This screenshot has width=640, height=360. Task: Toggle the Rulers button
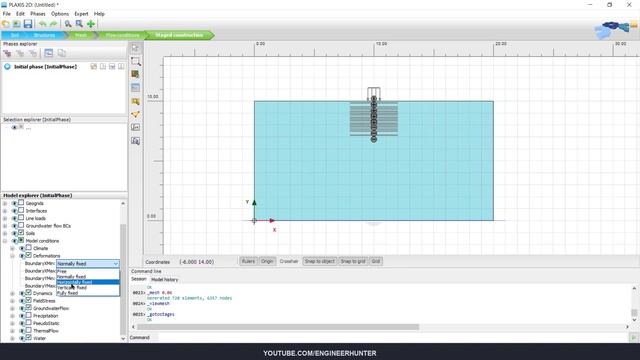(248, 261)
